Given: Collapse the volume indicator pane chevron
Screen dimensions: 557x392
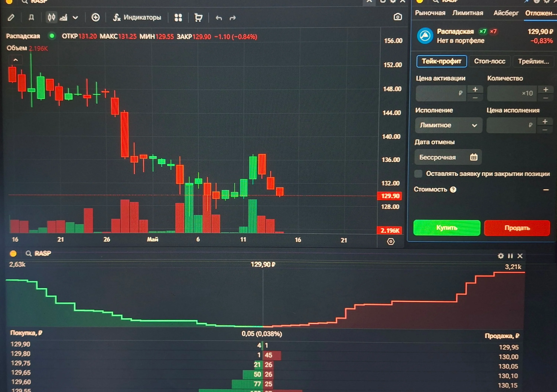Looking at the screenshot, I should [x=16, y=60].
